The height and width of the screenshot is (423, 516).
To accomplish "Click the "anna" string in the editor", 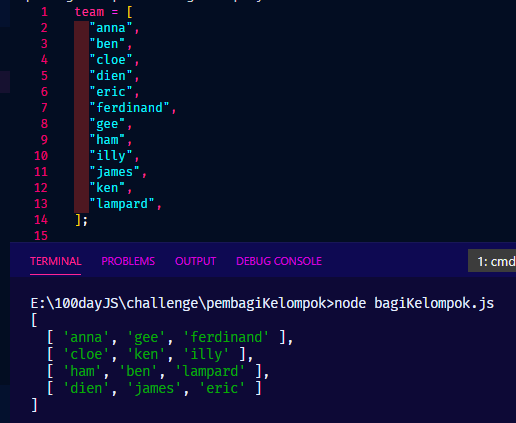I will pos(111,28).
